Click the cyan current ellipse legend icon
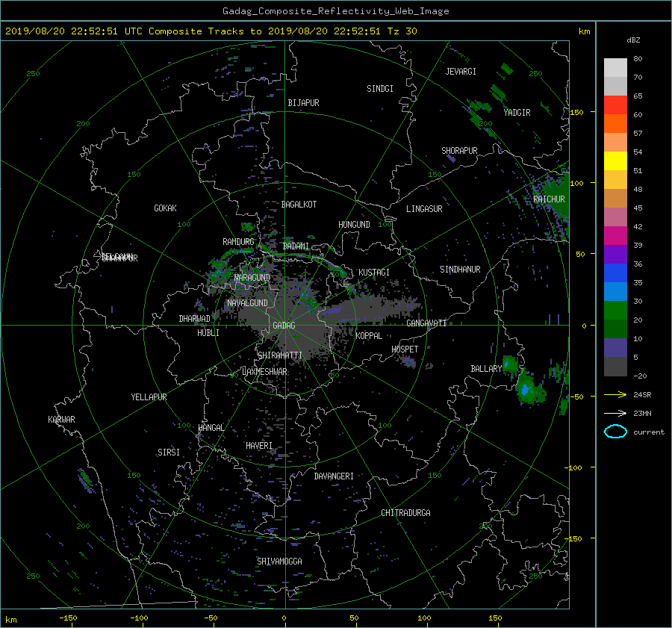672x628 pixels. click(x=615, y=432)
